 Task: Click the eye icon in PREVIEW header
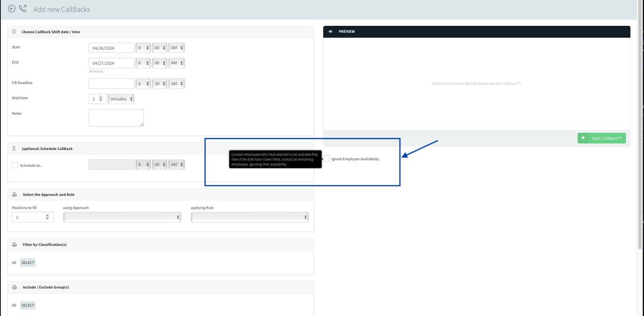coord(331,32)
